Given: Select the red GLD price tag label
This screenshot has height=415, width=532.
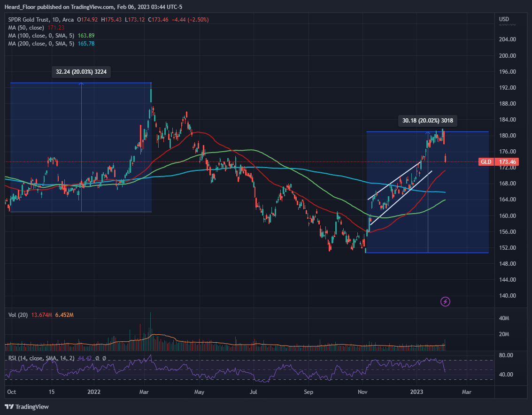Looking at the screenshot, I should point(486,162).
